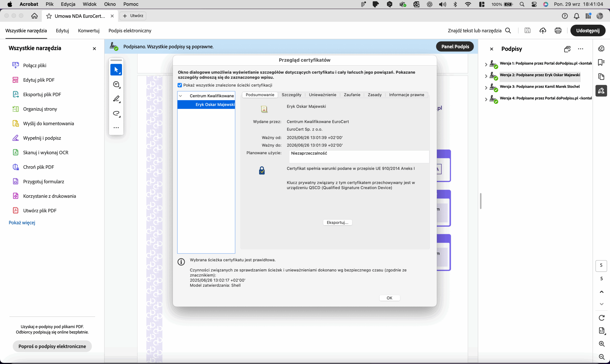Click the print document icon
Image resolution: width=610 pixels, height=364 pixels.
558,30
